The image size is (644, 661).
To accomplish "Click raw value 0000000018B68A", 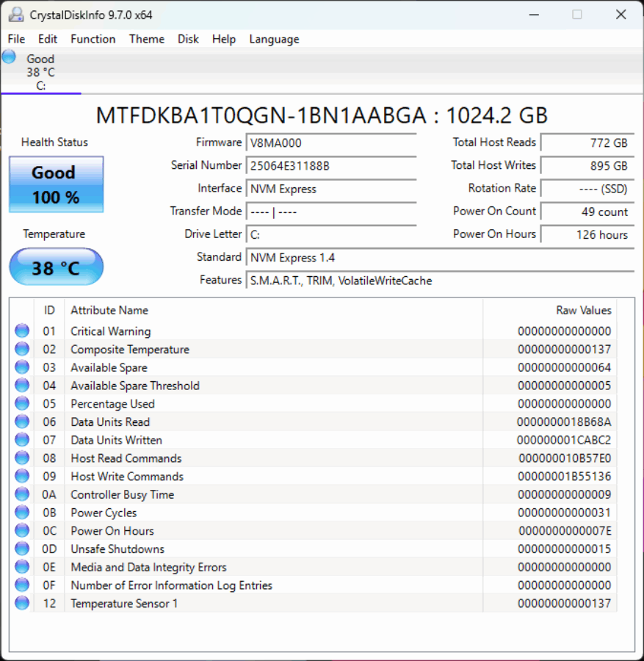I will (x=564, y=422).
